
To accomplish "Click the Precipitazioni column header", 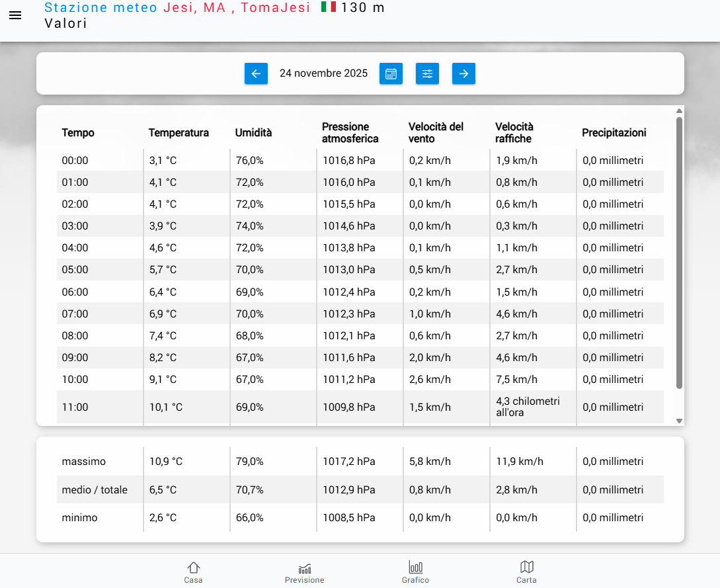I will coord(614,132).
